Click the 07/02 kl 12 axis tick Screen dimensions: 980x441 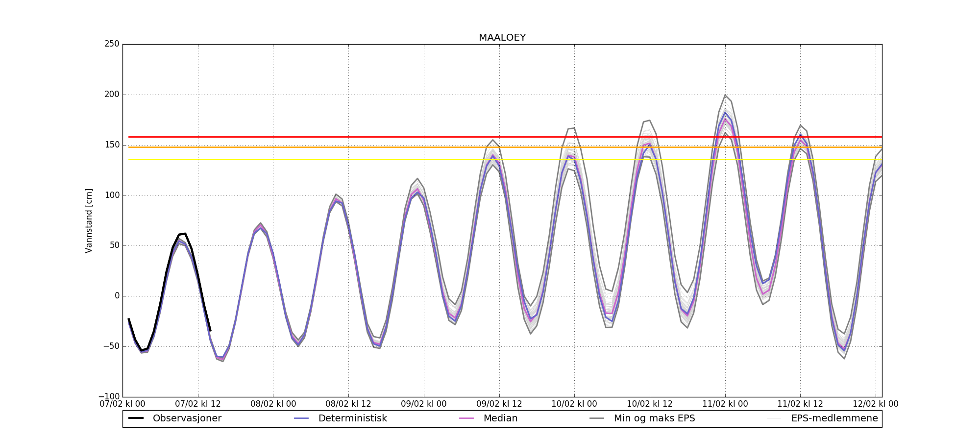pos(198,404)
